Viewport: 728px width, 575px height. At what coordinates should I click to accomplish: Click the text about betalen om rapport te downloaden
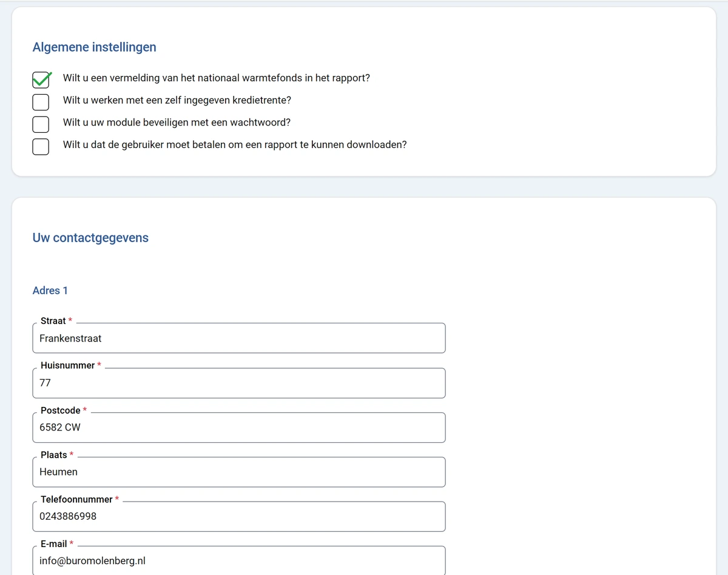point(235,145)
